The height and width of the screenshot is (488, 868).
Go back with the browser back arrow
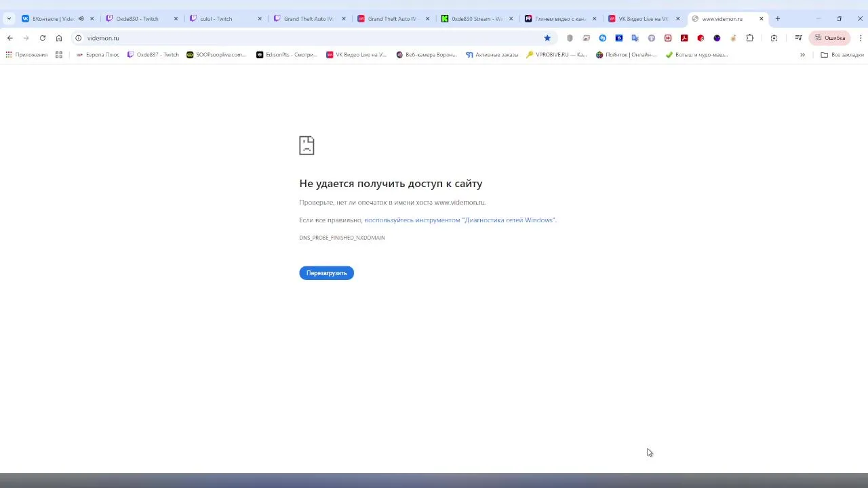point(9,38)
